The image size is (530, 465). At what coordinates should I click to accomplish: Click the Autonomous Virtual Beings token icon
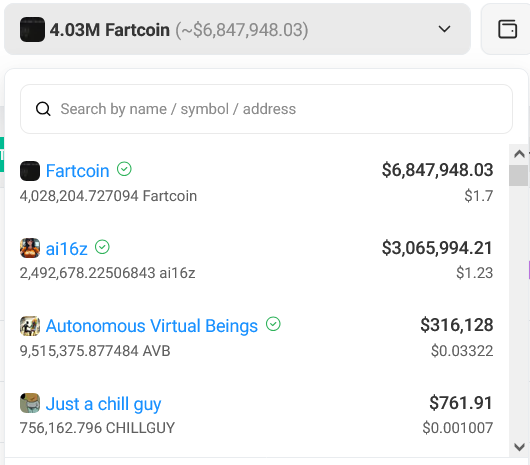[x=30, y=326]
